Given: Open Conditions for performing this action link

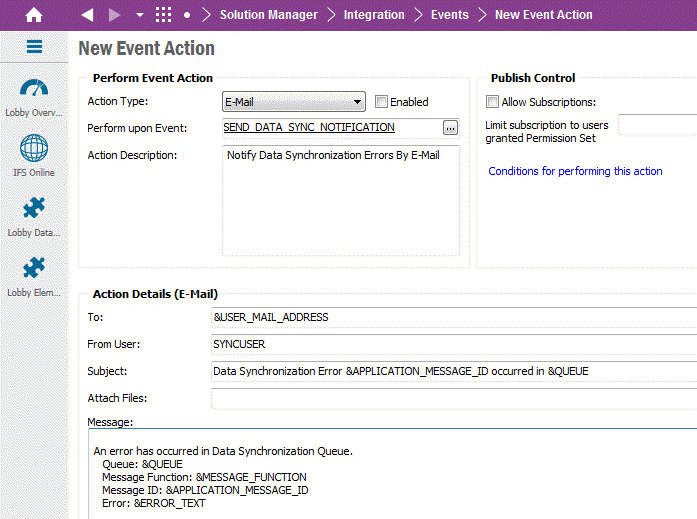Looking at the screenshot, I should pyautogui.click(x=575, y=171).
